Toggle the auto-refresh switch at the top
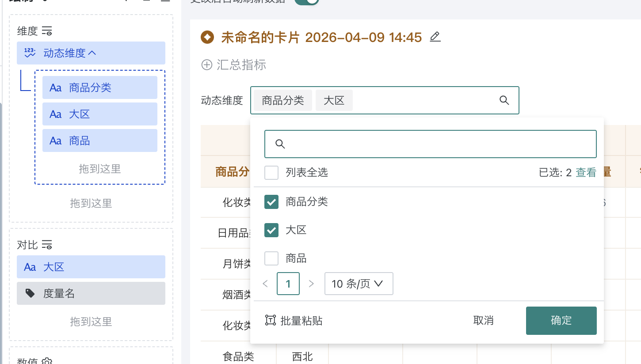This screenshot has width=641, height=364. 307,1
